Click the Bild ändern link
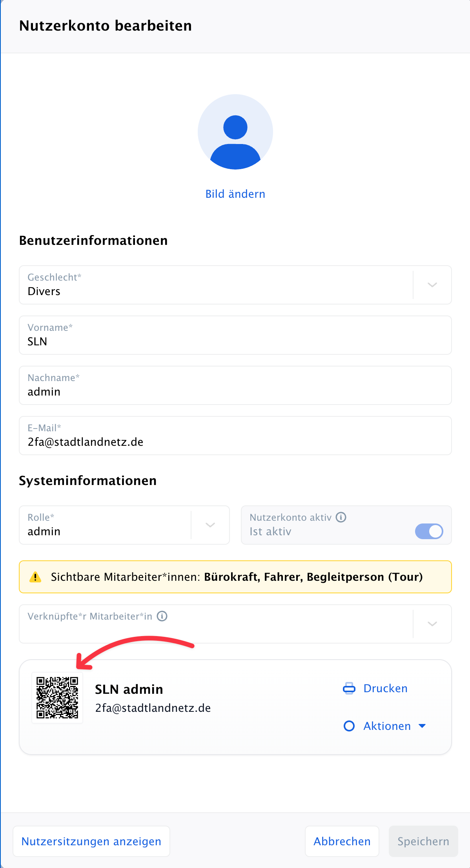 point(235,194)
